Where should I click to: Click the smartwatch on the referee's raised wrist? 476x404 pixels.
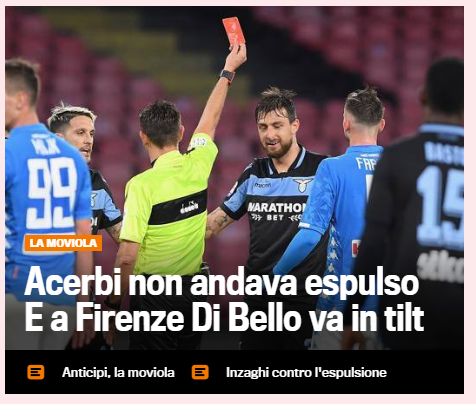pos(227,76)
